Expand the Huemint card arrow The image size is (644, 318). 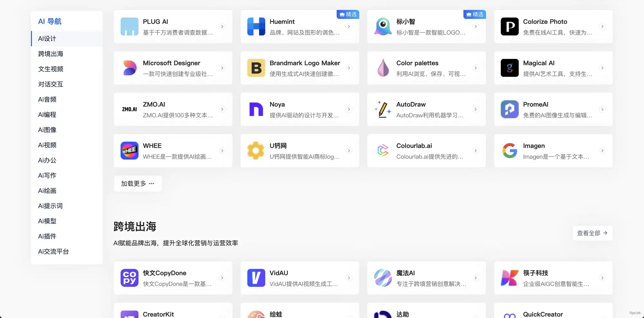(349, 27)
